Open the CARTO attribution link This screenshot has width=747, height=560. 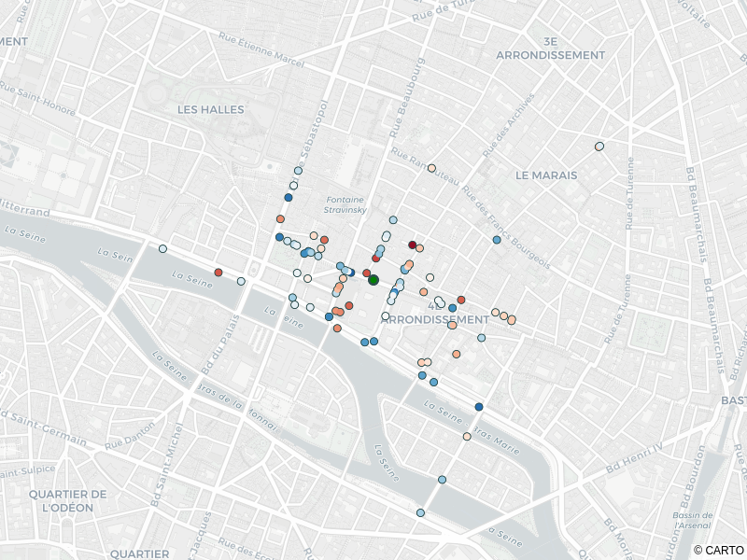(x=723, y=551)
